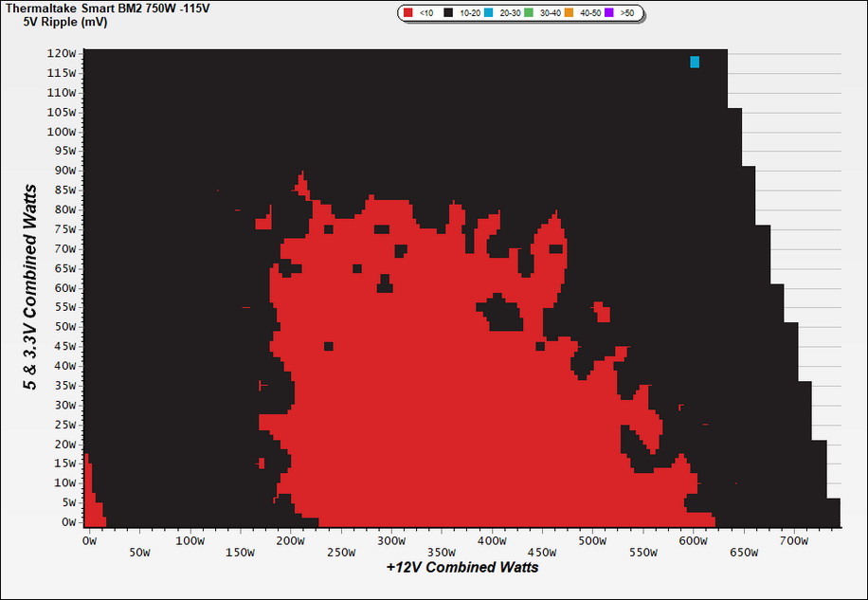The height and width of the screenshot is (600, 868).
Task: Select the '40-50' legend label
Action: click(590, 12)
